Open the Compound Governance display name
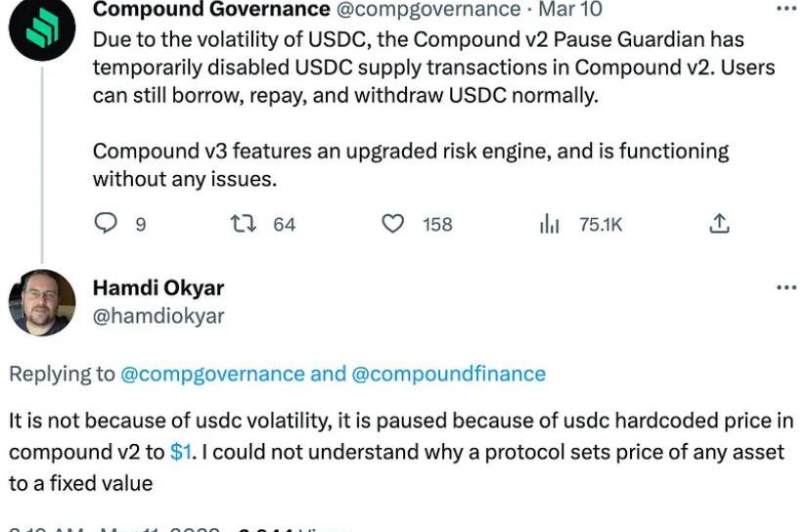The height and width of the screenshot is (532, 810). tap(211, 9)
